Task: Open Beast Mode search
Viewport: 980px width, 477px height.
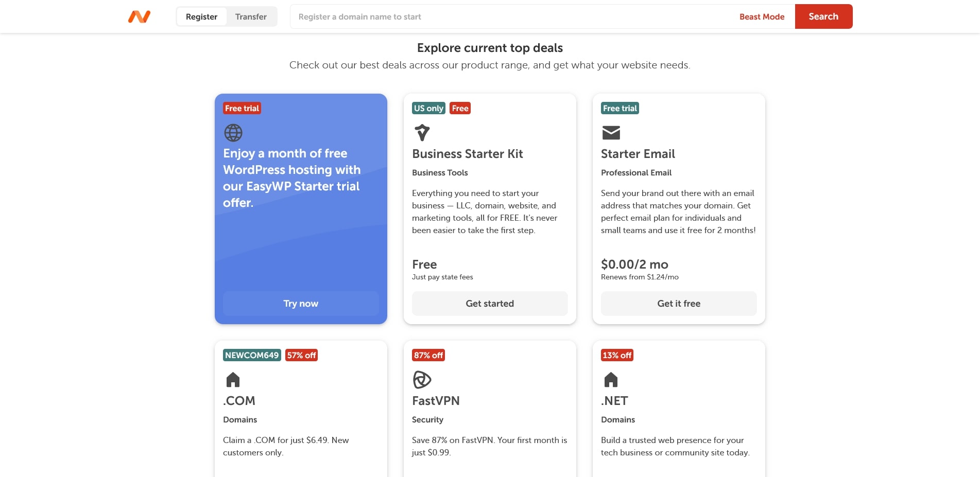Action: click(762, 16)
